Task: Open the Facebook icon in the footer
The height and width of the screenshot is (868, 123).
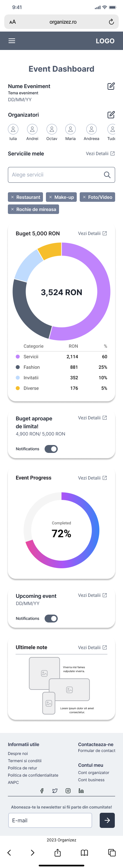Action: (x=42, y=790)
